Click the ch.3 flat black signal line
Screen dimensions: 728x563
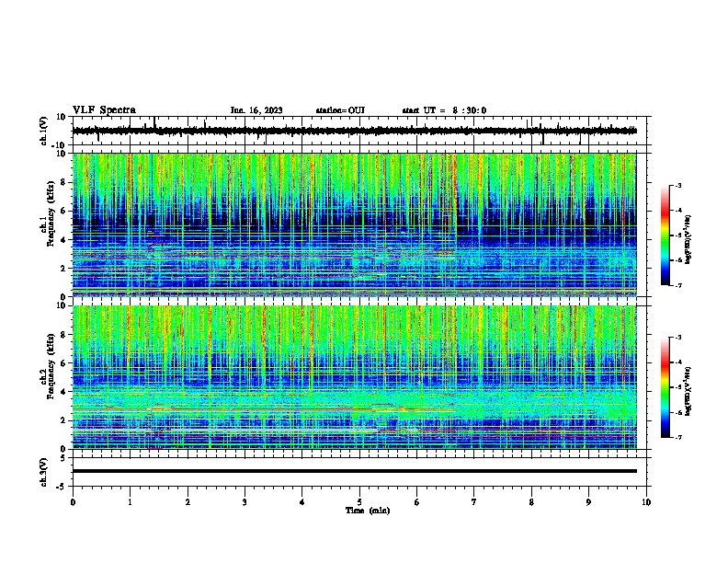coord(354,471)
